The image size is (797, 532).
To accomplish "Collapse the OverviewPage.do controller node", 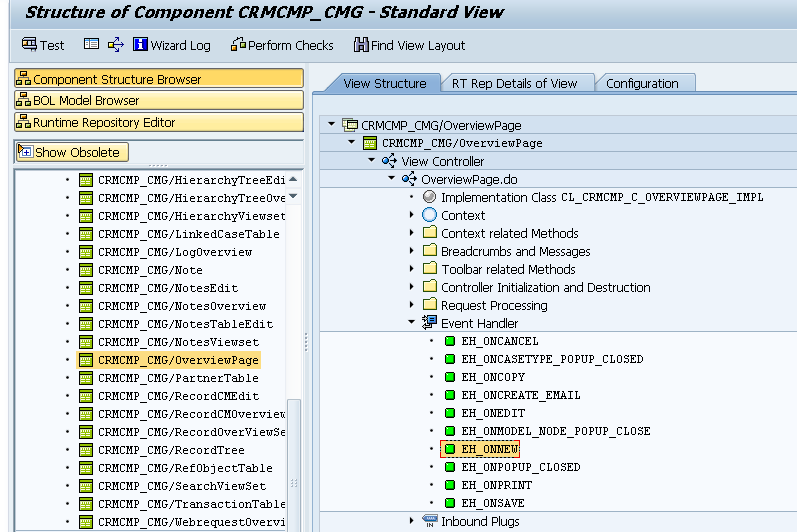I will (391, 179).
